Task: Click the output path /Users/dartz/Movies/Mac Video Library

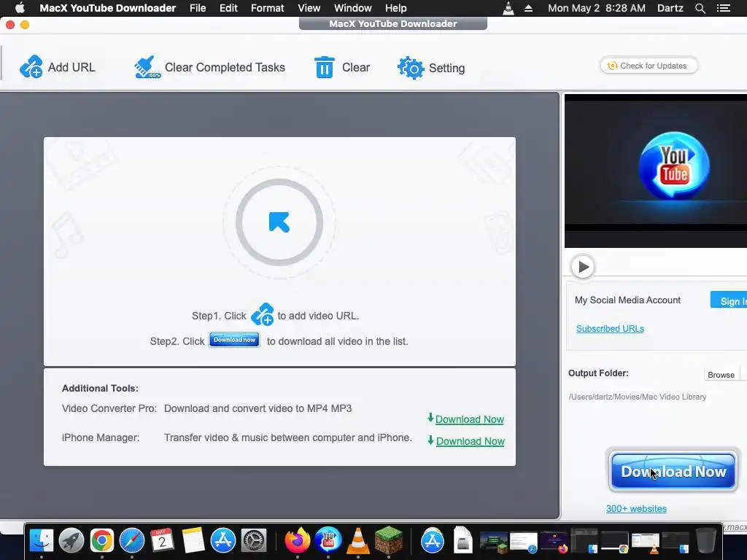Action: click(x=638, y=397)
